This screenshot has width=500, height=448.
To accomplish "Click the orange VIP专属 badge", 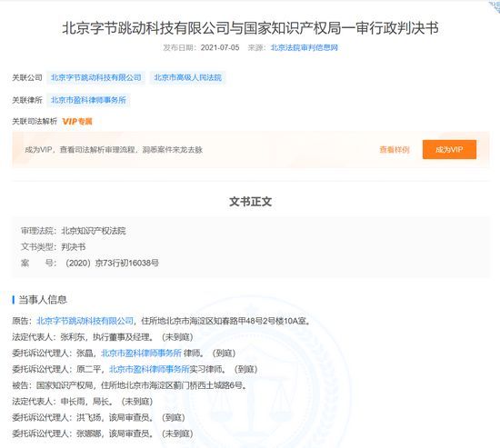I will (77, 122).
